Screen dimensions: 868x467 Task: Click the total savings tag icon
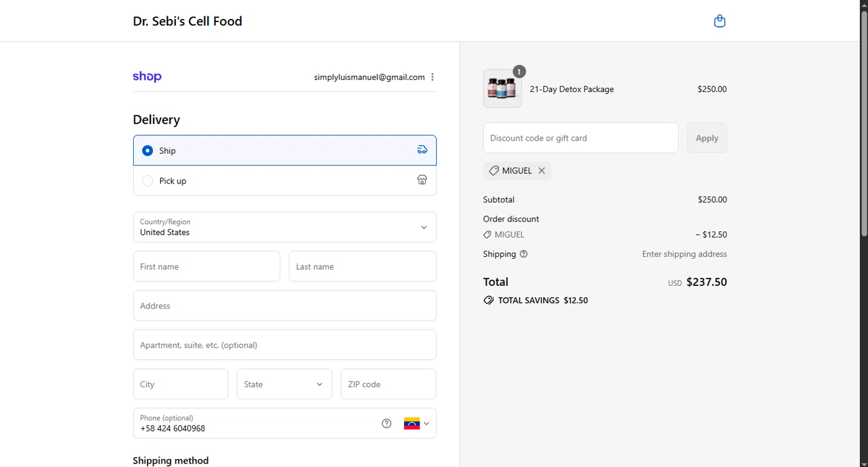488,300
